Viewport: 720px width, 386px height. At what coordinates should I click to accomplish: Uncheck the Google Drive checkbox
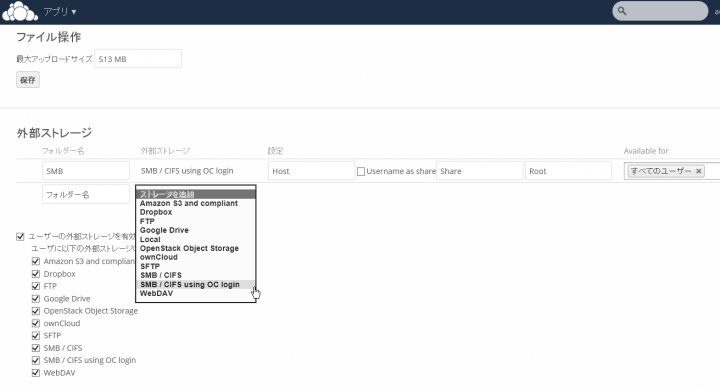coord(36,299)
